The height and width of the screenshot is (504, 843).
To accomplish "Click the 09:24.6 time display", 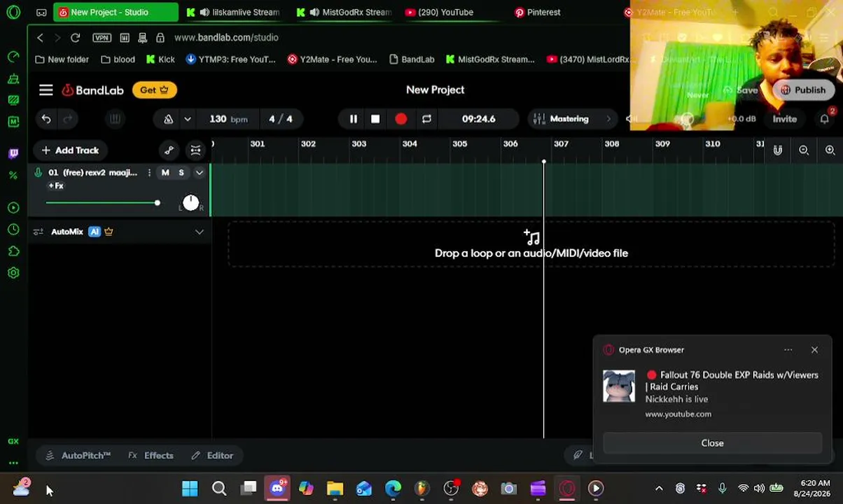I will tap(479, 119).
